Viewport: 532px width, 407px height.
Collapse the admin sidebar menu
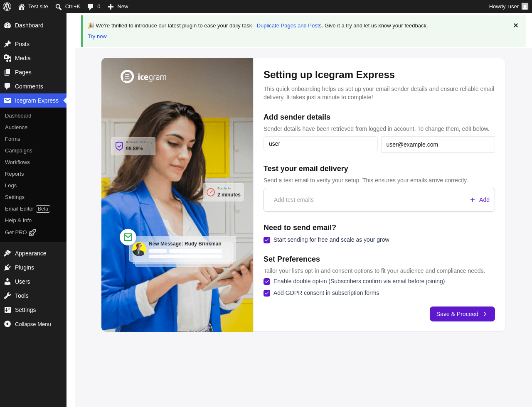click(x=33, y=324)
